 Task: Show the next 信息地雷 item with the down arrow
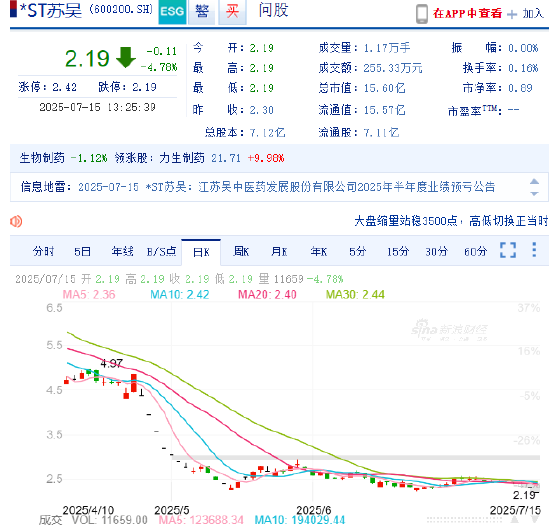tap(534, 194)
